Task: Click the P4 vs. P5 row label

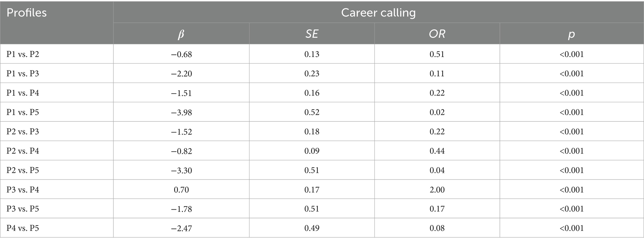Action: [x=23, y=228]
